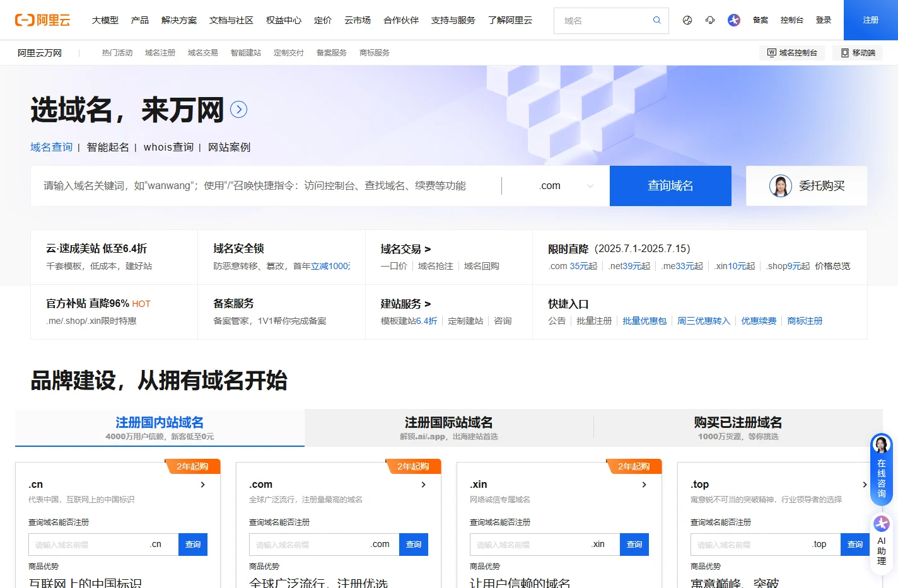
Task: Click the 定制建站 link
Action: 465,321
